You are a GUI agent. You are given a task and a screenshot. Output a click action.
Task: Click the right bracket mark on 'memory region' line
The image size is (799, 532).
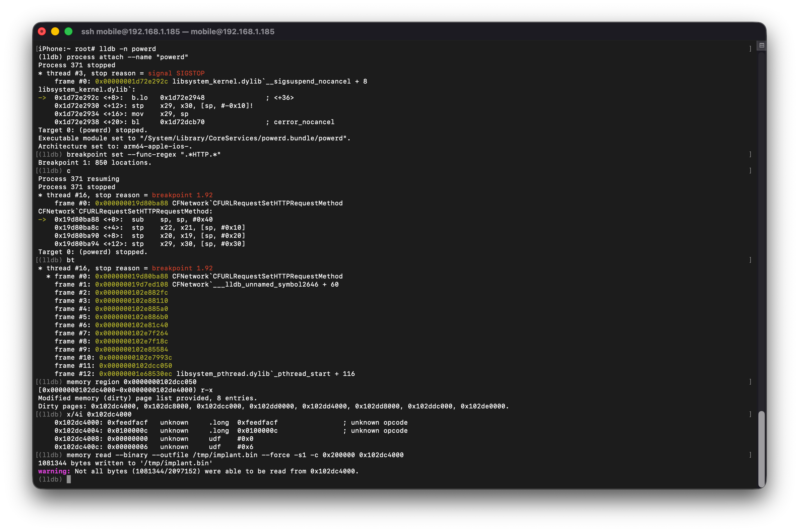(x=750, y=382)
